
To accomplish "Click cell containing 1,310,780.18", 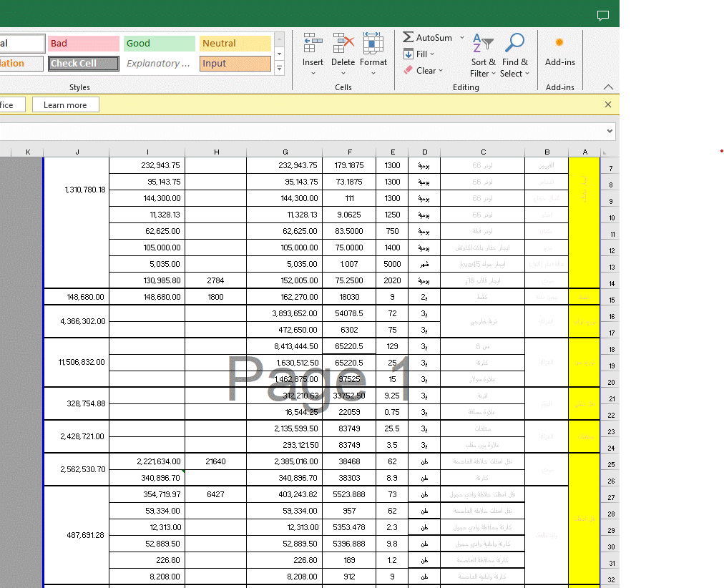I will [x=77, y=222].
